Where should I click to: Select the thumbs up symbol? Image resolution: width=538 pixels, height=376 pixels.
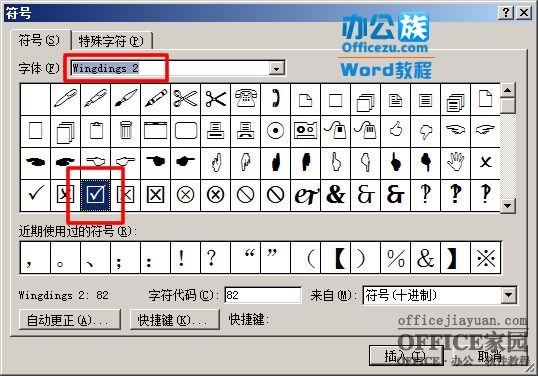pyautogui.click(x=396, y=131)
